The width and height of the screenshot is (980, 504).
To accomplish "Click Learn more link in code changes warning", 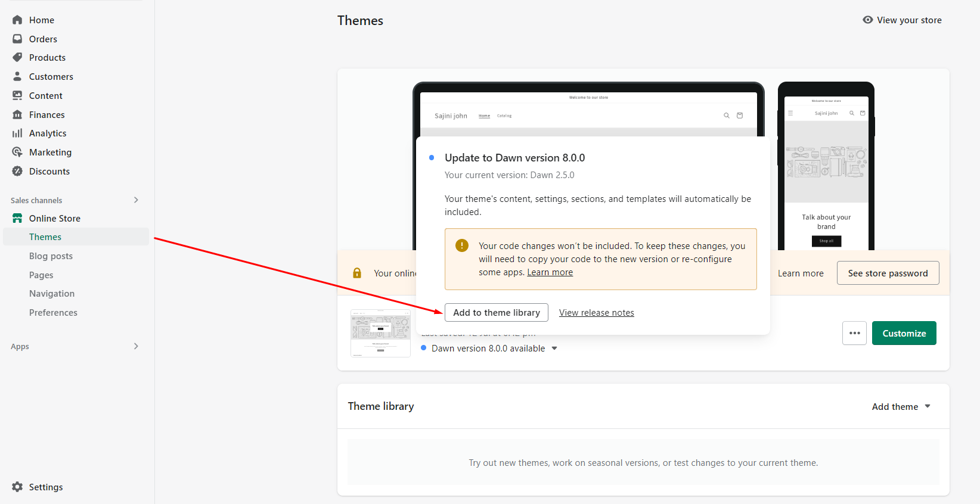I will 550,272.
